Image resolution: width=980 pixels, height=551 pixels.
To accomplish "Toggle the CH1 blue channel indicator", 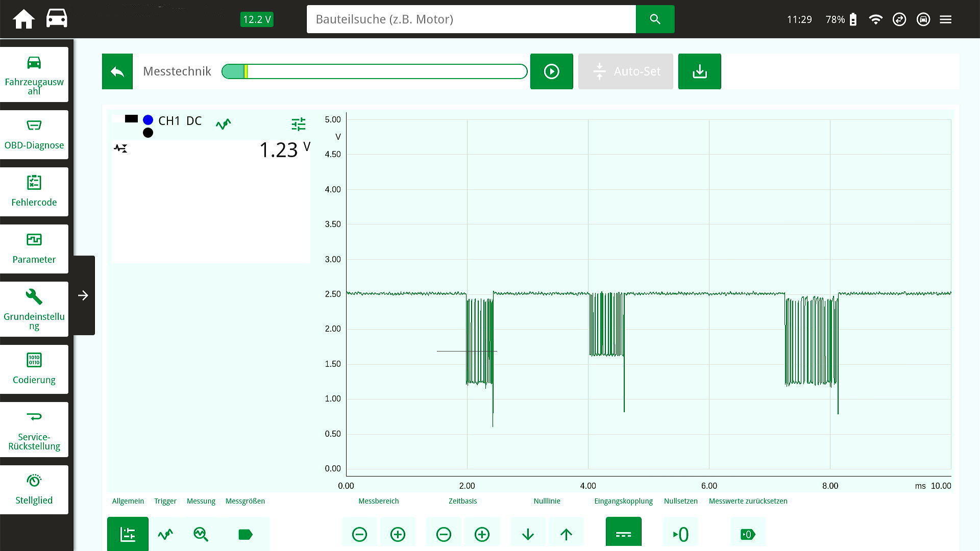I will click(148, 120).
